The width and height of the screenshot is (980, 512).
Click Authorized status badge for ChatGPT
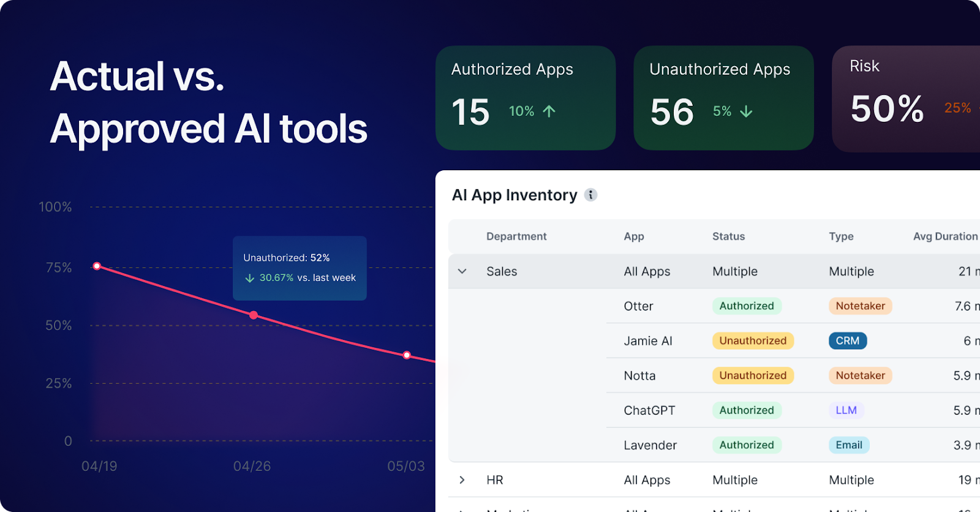click(746, 410)
